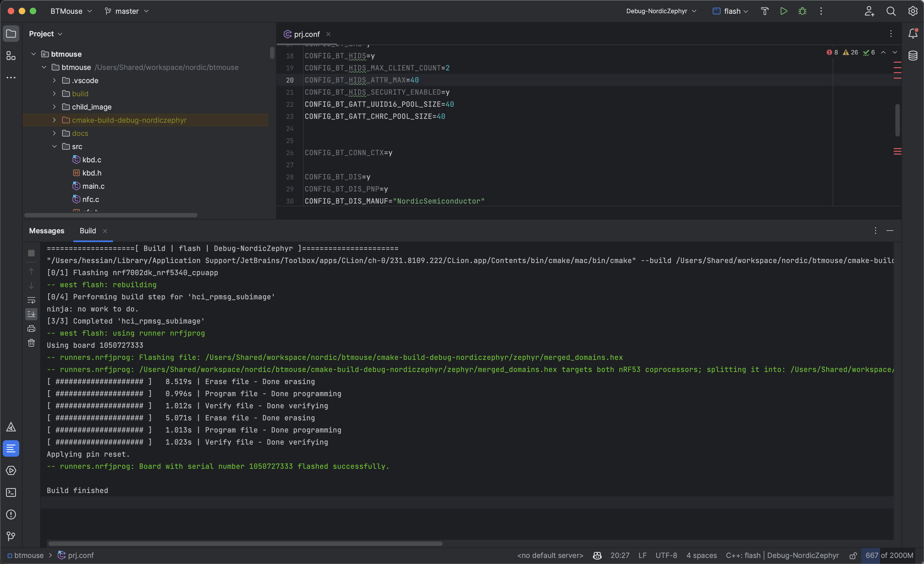Click the Build hammer icon
Viewport: 924px width, 564px height.
(x=765, y=11)
